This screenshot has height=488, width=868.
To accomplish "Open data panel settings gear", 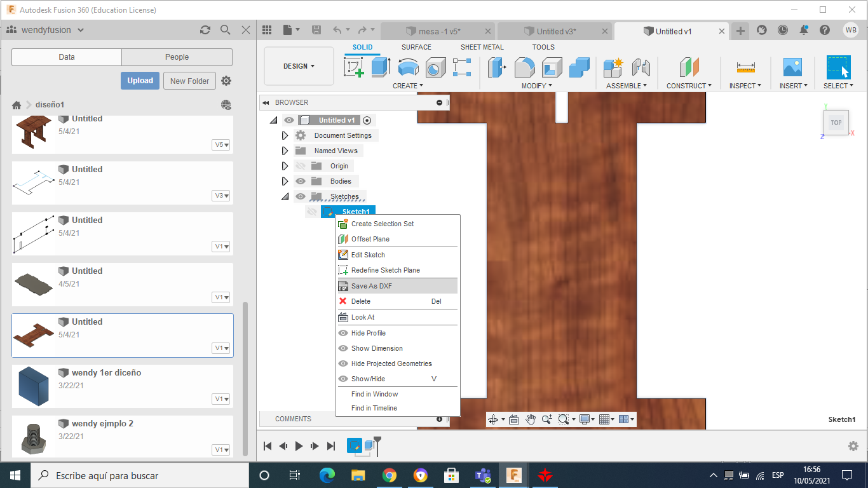I will click(226, 81).
